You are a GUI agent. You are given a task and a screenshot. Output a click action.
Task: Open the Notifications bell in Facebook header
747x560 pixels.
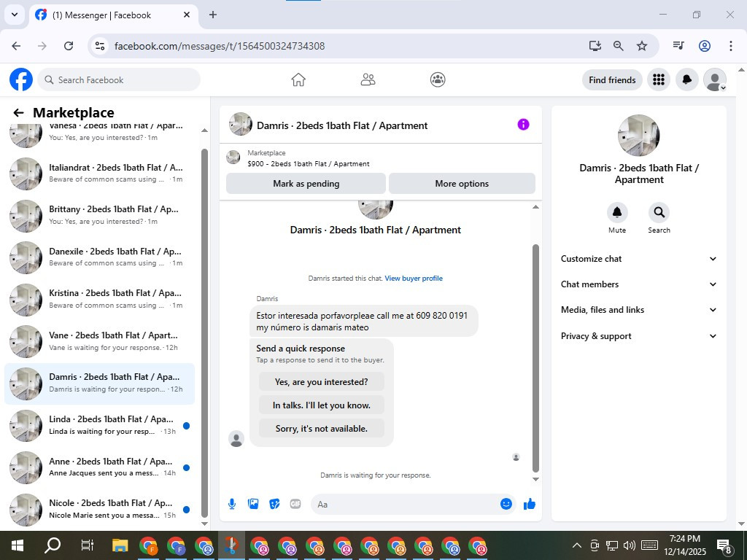[x=686, y=79]
